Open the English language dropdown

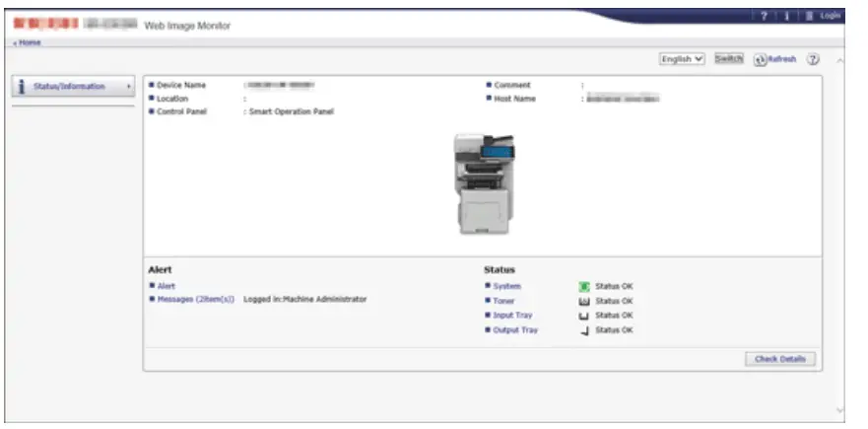coord(682,59)
